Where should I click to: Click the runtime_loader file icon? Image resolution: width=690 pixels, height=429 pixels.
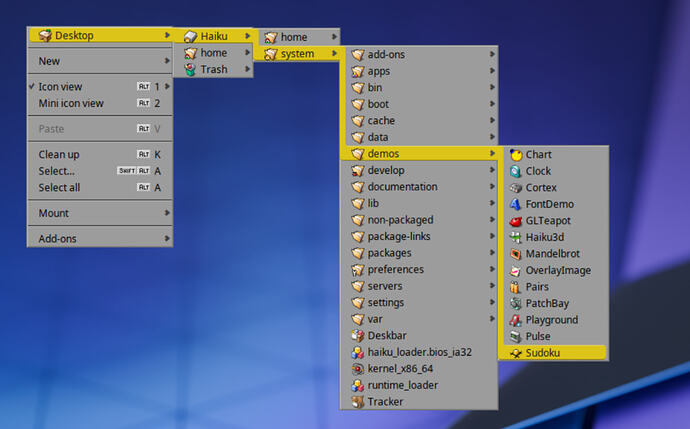point(358,385)
